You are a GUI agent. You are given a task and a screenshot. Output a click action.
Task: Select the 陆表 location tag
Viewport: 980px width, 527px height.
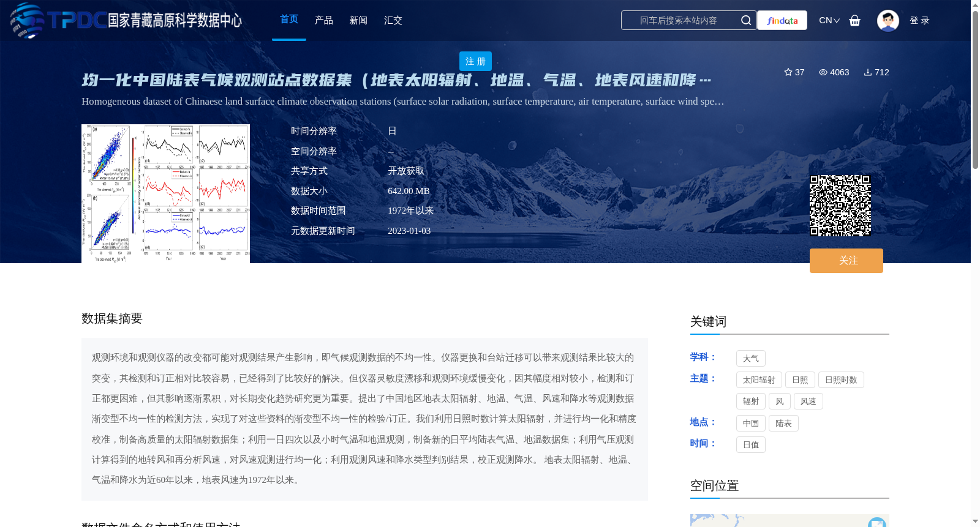click(783, 423)
